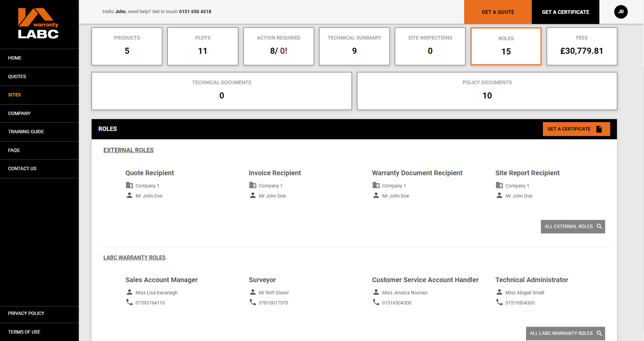The width and height of the screenshot is (644, 341).
Task: Select the Roles tile showing 15
Action: point(506,46)
